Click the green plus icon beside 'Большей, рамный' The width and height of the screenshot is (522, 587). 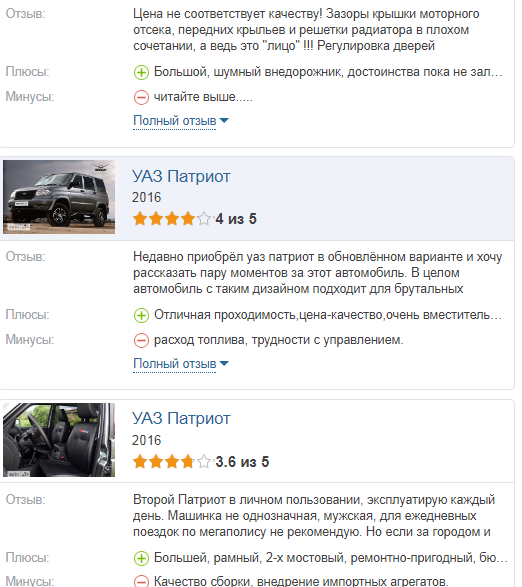[141, 558]
